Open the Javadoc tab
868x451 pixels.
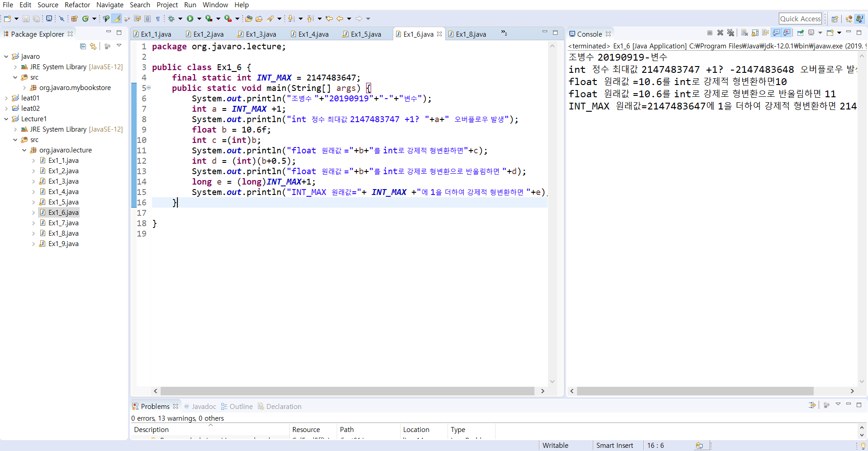click(x=200, y=407)
